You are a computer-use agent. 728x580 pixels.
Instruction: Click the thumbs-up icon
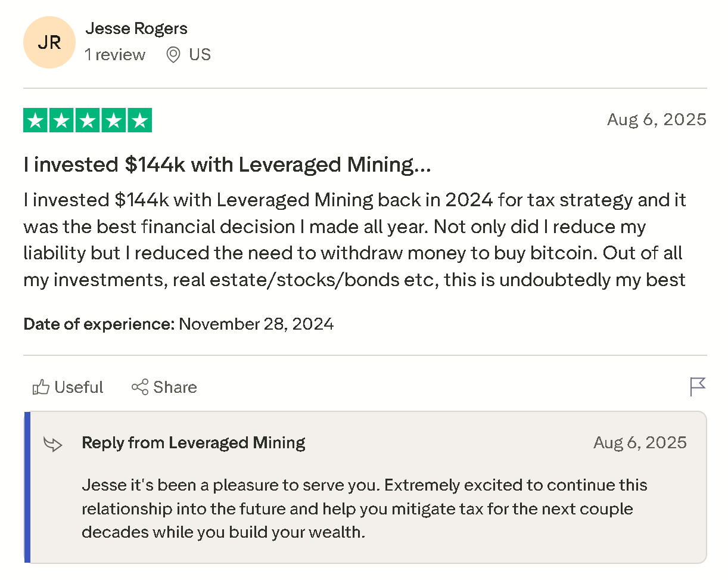[x=41, y=387]
